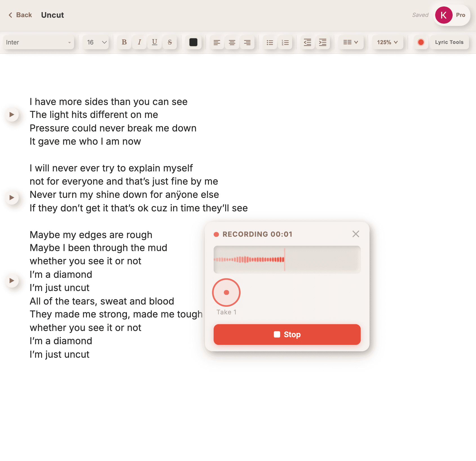Stop the current recording

287,334
